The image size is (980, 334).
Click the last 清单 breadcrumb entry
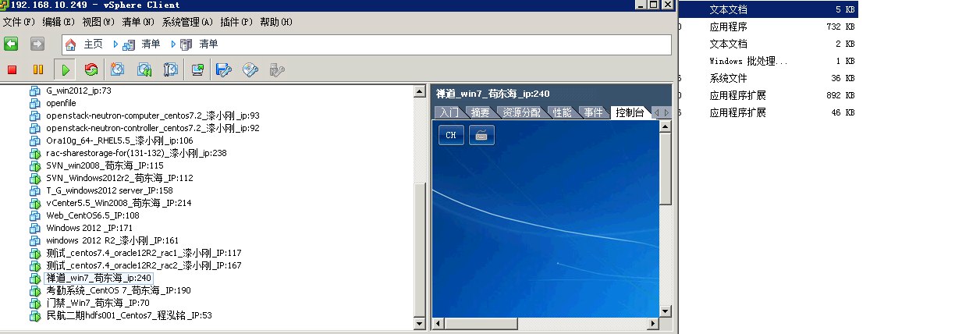click(208, 44)
